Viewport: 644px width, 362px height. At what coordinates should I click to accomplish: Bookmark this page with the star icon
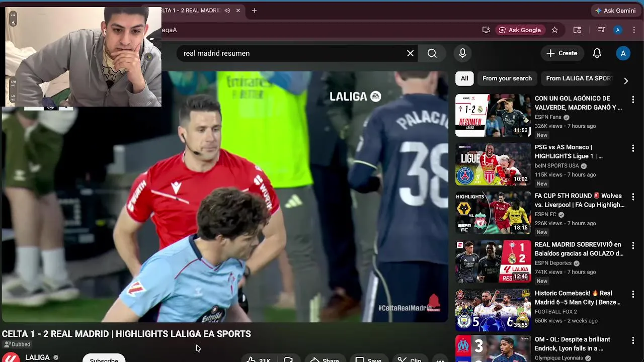pos(554,30)
